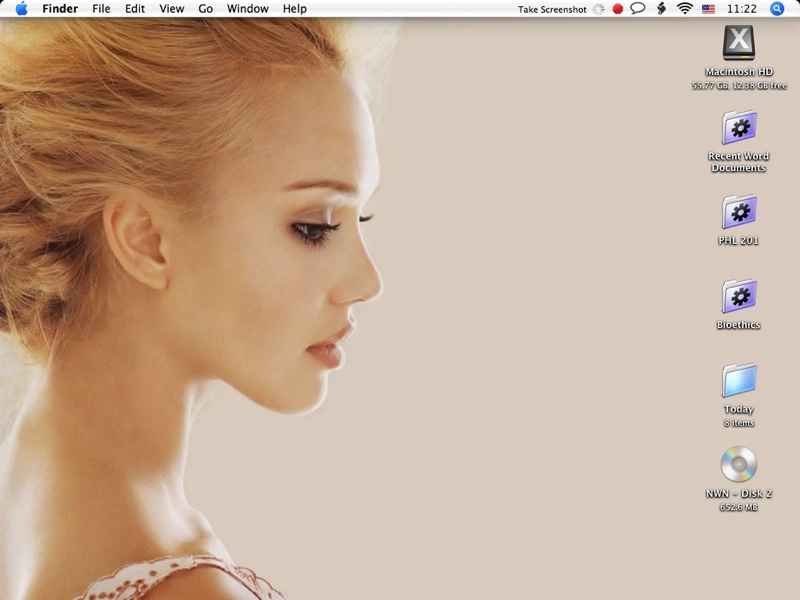Image resolution: width=800 pixels, height=600 pixels.
Task: Open the speech bubble chat status icon
Action: (638, 9)
